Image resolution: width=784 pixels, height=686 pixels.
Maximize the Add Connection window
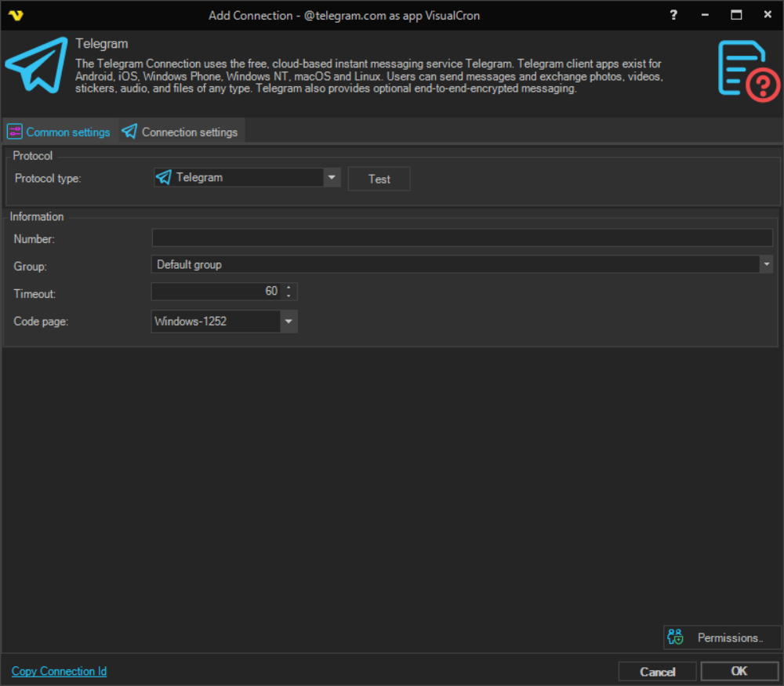[736, 15]
